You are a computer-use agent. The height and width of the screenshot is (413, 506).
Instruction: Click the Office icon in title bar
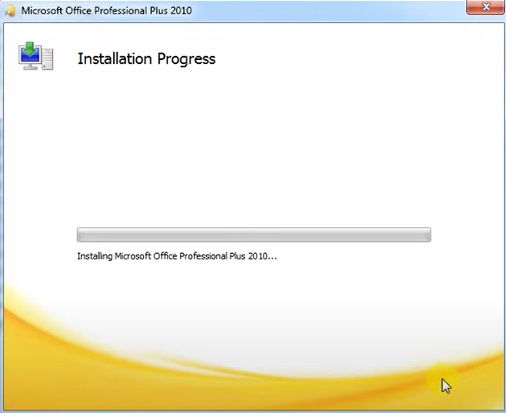tap(10, 11)
